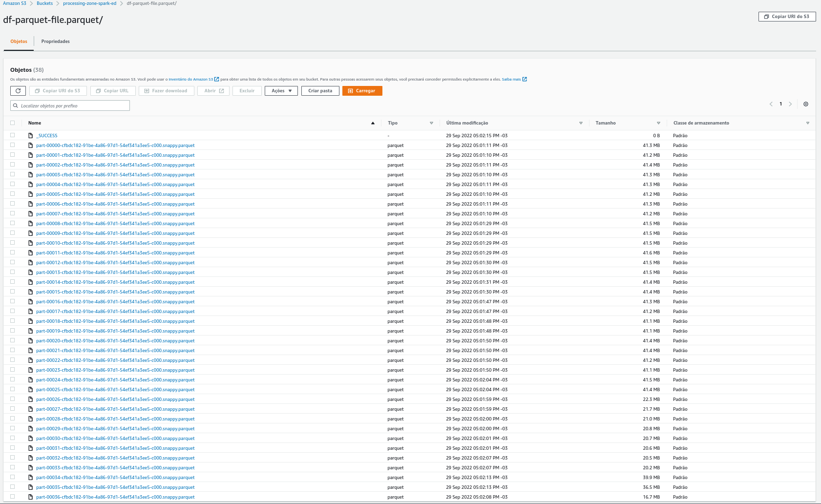Screen dimensions: 821x504
Task: Click the Criar pasta button
Action: coord(320,91)
